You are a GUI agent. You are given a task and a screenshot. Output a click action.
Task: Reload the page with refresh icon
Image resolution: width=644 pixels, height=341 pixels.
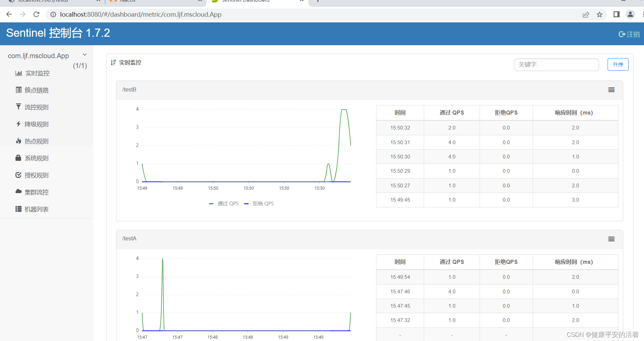(36, 14)
